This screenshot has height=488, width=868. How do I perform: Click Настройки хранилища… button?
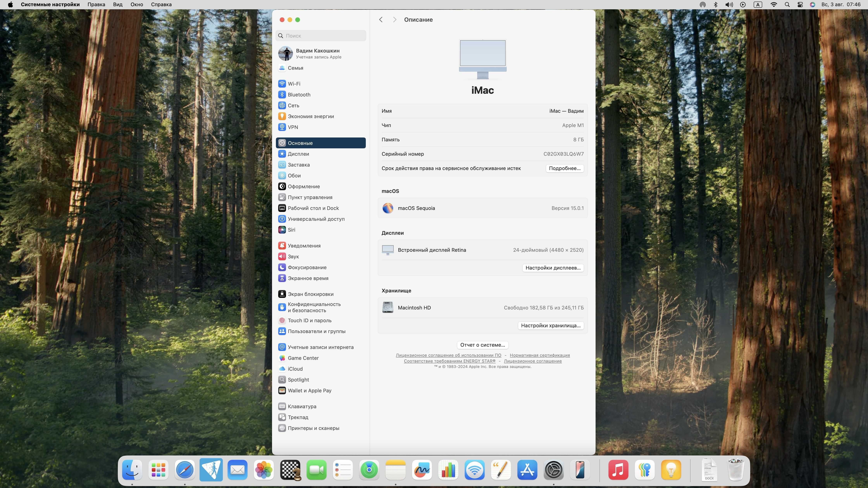[x=551, y=325]
